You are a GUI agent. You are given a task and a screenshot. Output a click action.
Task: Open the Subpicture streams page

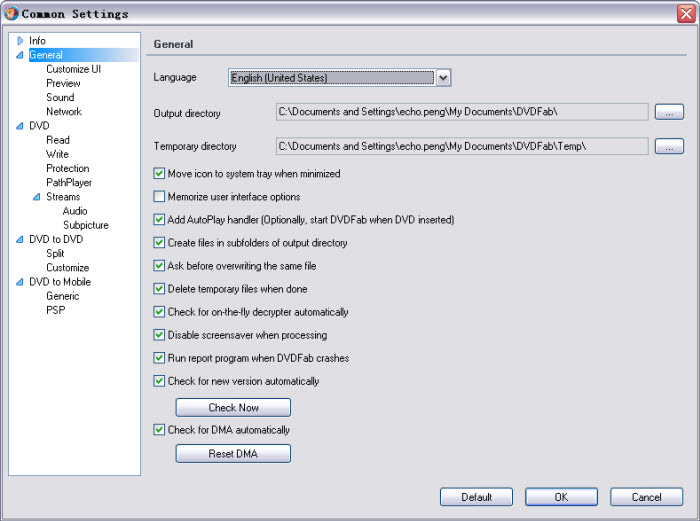click(x=86, y=225)
